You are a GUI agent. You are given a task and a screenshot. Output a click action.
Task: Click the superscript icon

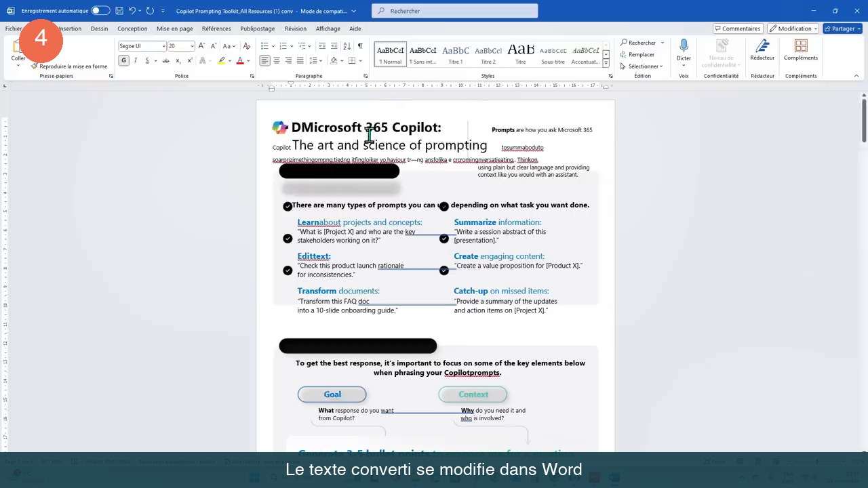[190, 60]
